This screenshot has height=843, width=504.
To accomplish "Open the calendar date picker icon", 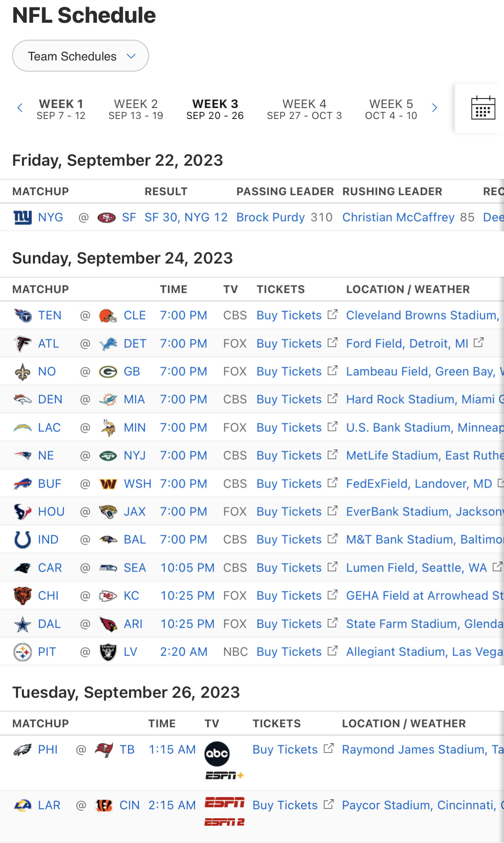I will pos(483,108).
